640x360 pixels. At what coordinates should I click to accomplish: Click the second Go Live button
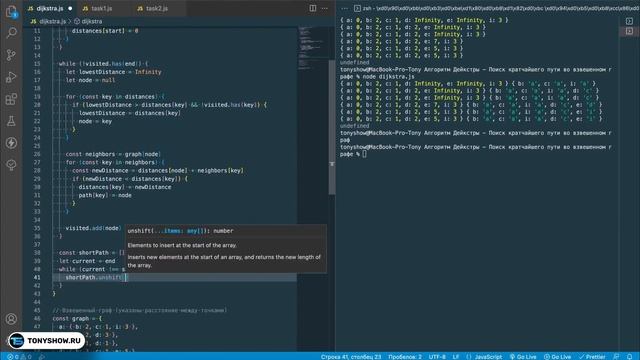coord(558,357)
